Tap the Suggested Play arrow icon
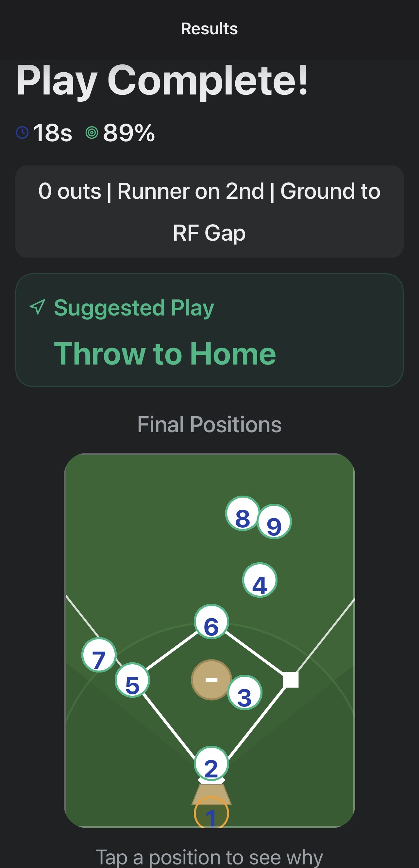The width and height of the screenshot is (419, 868). [x=37, y=307]
